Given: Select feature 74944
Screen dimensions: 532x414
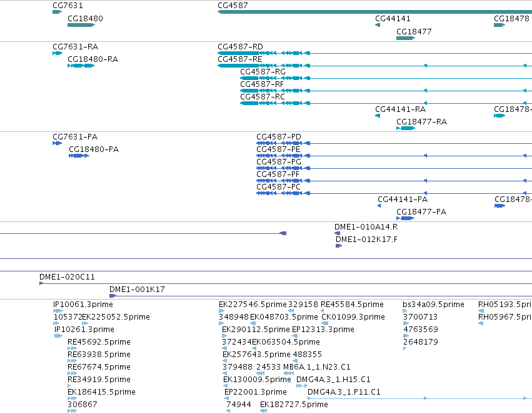Looking at the screenshot, I should pos(239,405).
